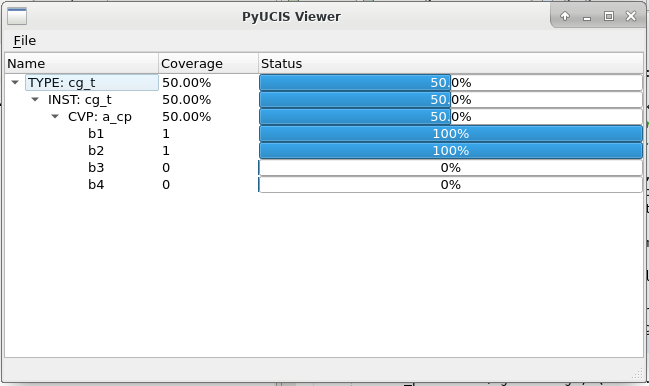
Task: Select the INST: cg_t row
Action: pos(79,100)
